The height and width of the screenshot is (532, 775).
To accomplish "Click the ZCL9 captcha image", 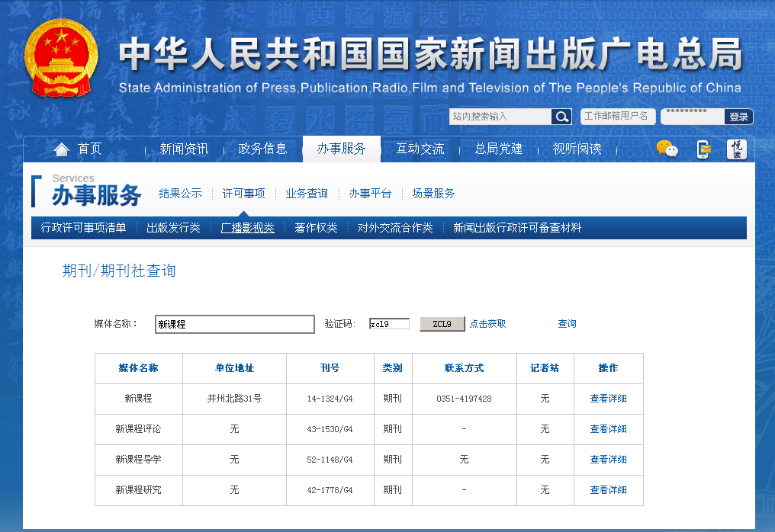I will coord(442,324).
